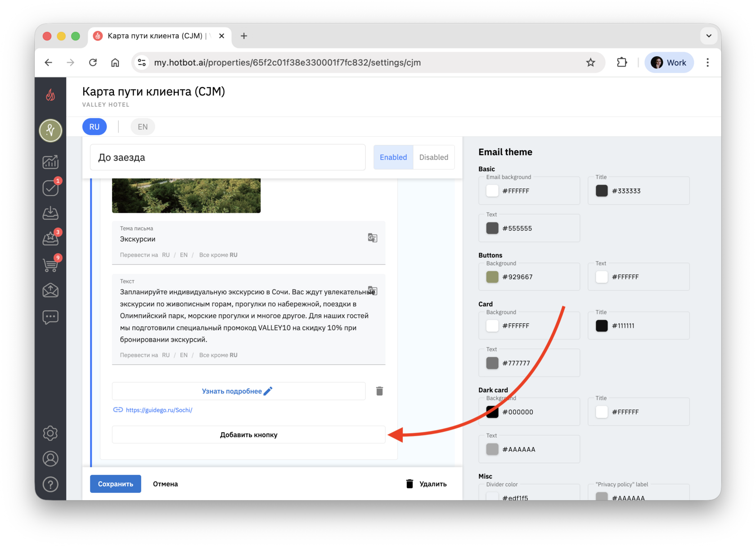Open the tasks checkmark icon with badge 1
The image size is (756, 546).
click(x=50, y=188)
